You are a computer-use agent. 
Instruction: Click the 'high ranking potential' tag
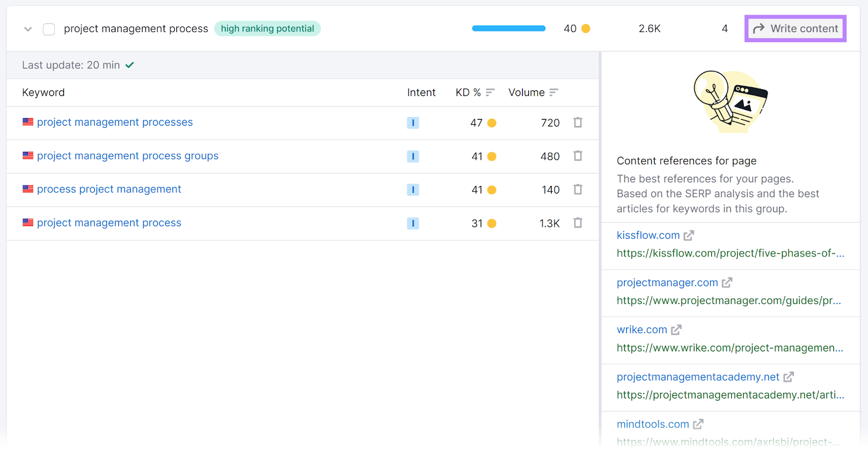(x=267, y=29)
